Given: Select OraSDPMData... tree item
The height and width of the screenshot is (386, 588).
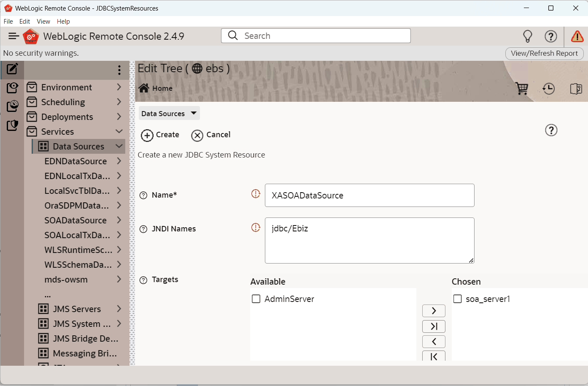Looking at the screenshot, I should 77,206.
